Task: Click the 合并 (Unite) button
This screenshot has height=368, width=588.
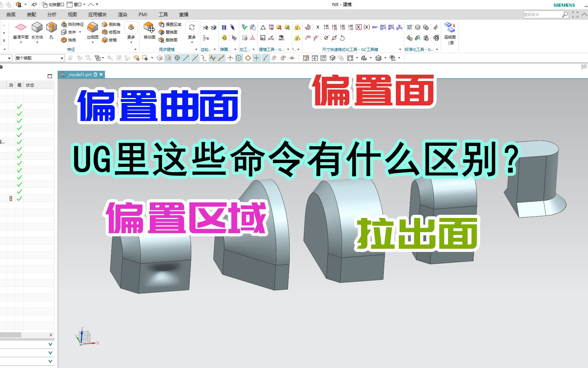Action: coord(70,32)
